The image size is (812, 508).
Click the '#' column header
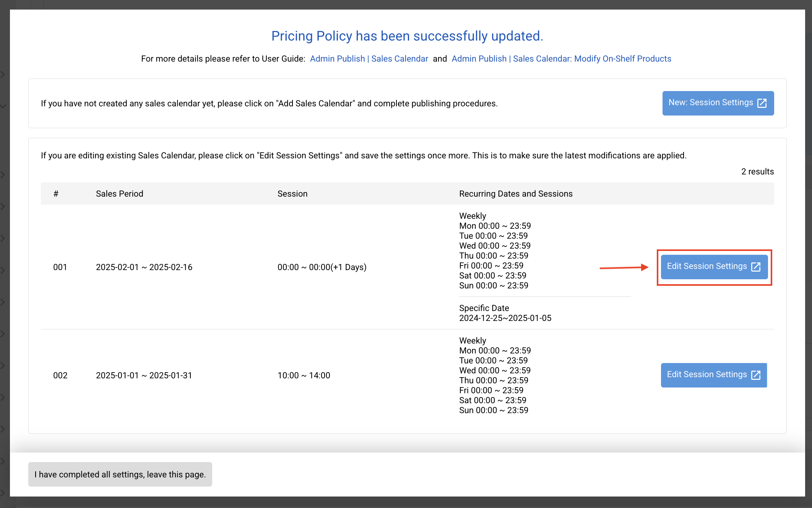(x=56, y=194)
